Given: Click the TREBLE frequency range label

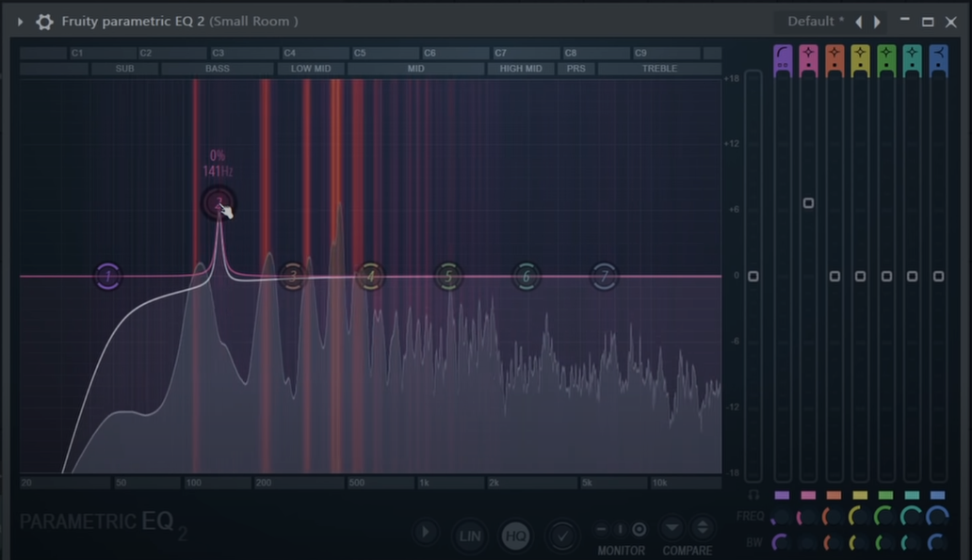Looking at the screenshot, I should click(x=659, y=69).
